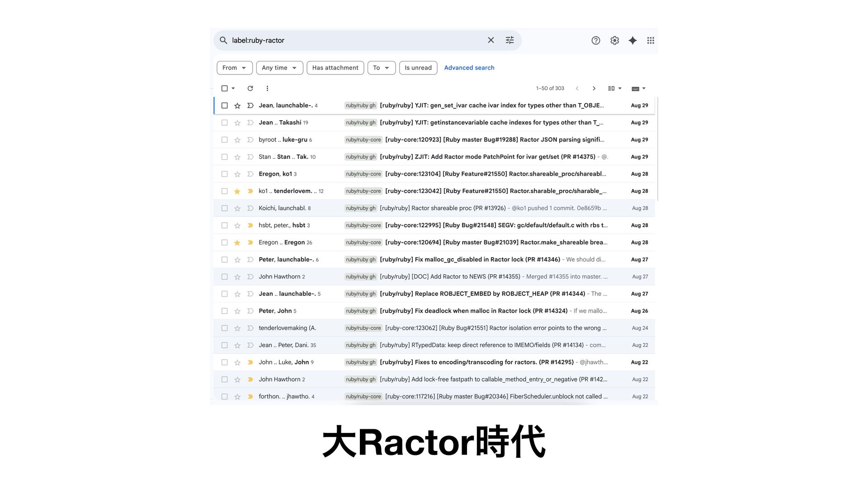Open the Any time filter dropdown
Image resolution: width=868 pixels, height=488 pixels.
(x=279, y=68)
